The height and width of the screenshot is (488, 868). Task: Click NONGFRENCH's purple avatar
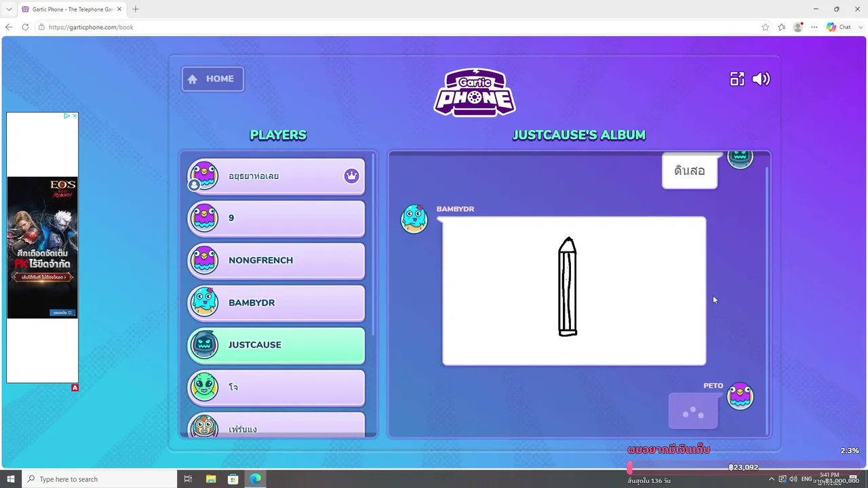coord(204,260)
